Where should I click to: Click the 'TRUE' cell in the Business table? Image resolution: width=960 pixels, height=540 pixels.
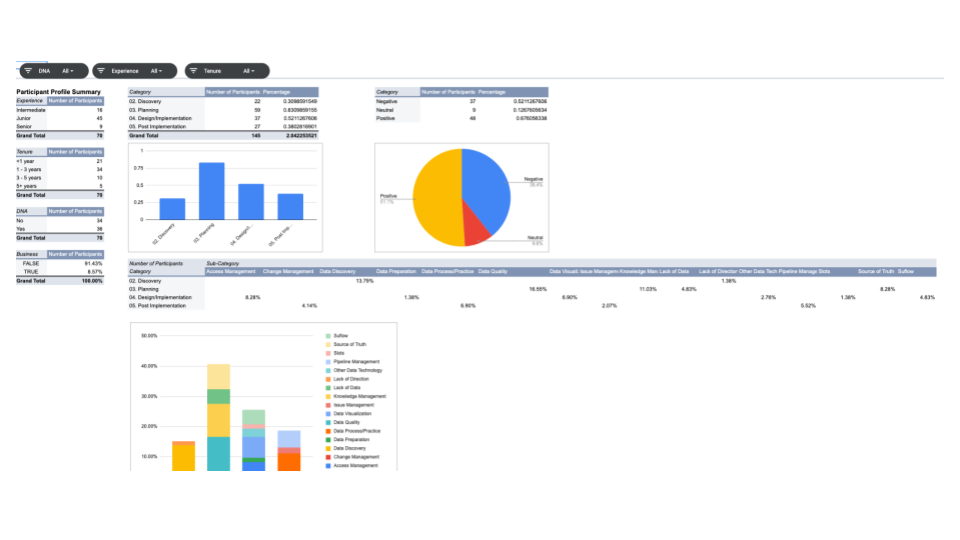31,272
